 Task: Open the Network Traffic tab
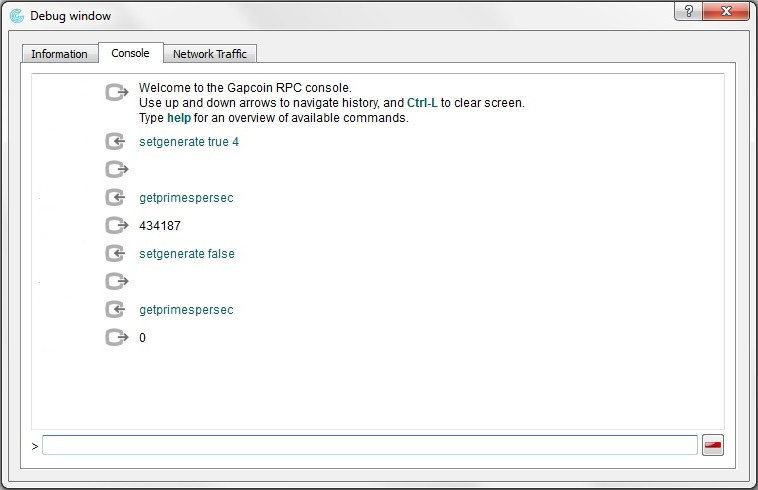point(210,54)
